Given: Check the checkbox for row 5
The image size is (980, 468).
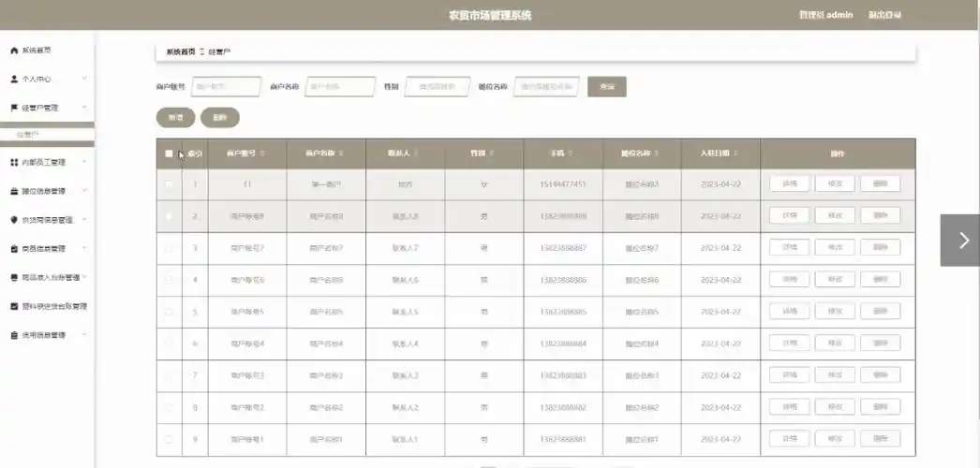Looking at the screenshot, I should pyautogui.click(x=169, y=312).
